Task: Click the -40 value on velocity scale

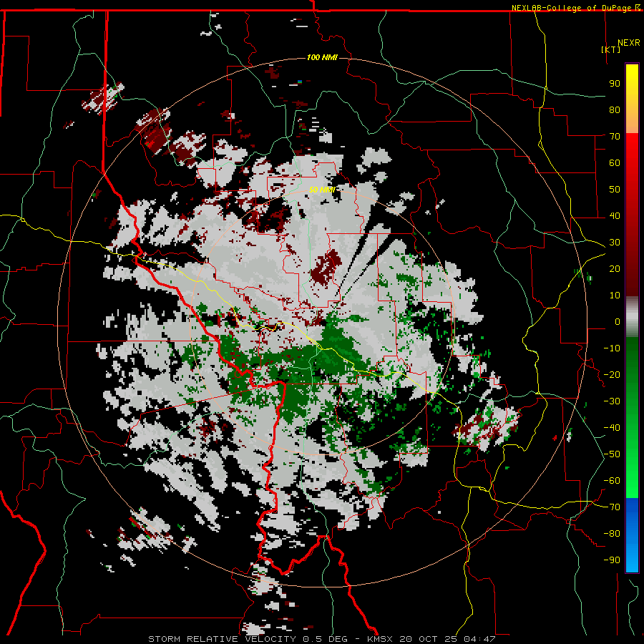Action: (612, 428)
